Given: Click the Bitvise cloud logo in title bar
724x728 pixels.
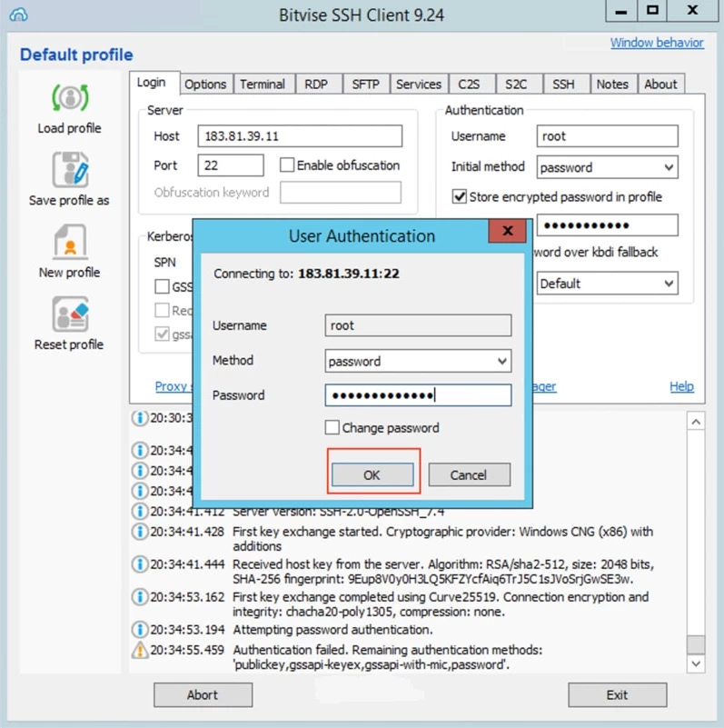Looking at the screenshot, I should click(18, 15).
